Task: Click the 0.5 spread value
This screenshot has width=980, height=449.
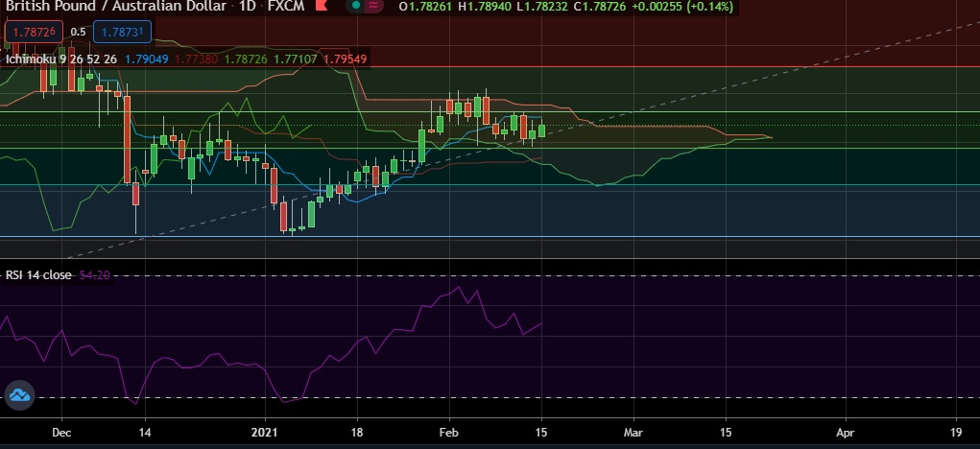Action: pyautogui.click(x=78, y=32)
